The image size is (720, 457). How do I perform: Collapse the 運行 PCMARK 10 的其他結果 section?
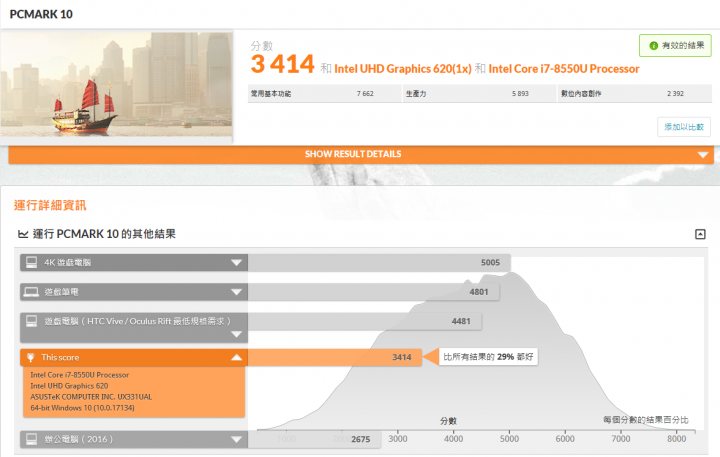click(700, 234)
